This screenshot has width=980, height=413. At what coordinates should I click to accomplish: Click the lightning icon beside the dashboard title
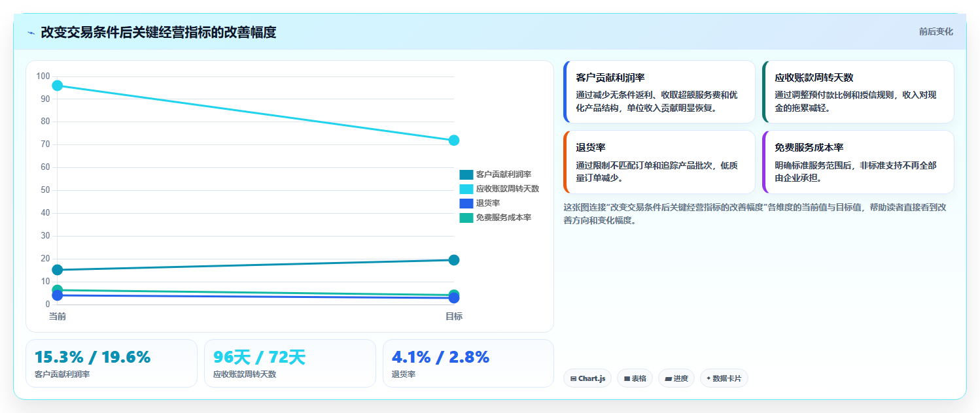pyautogui.click(x=31, y=33)
